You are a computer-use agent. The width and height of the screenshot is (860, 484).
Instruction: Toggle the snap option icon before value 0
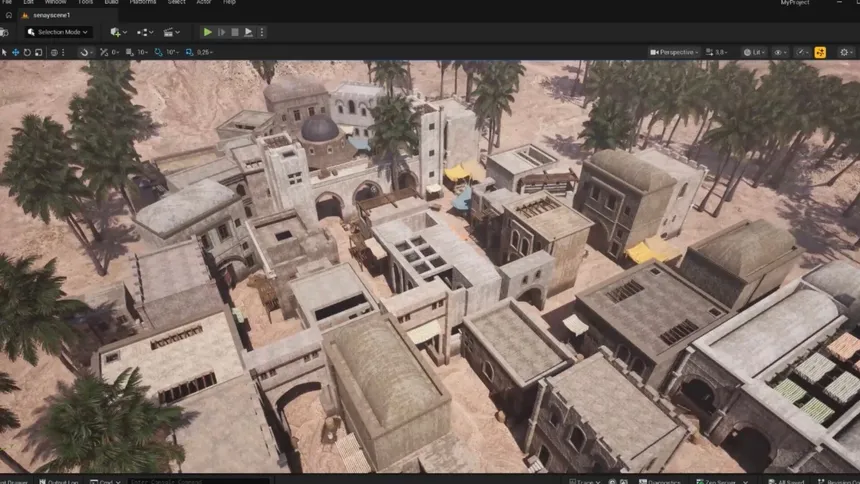(x=104, y=52)
